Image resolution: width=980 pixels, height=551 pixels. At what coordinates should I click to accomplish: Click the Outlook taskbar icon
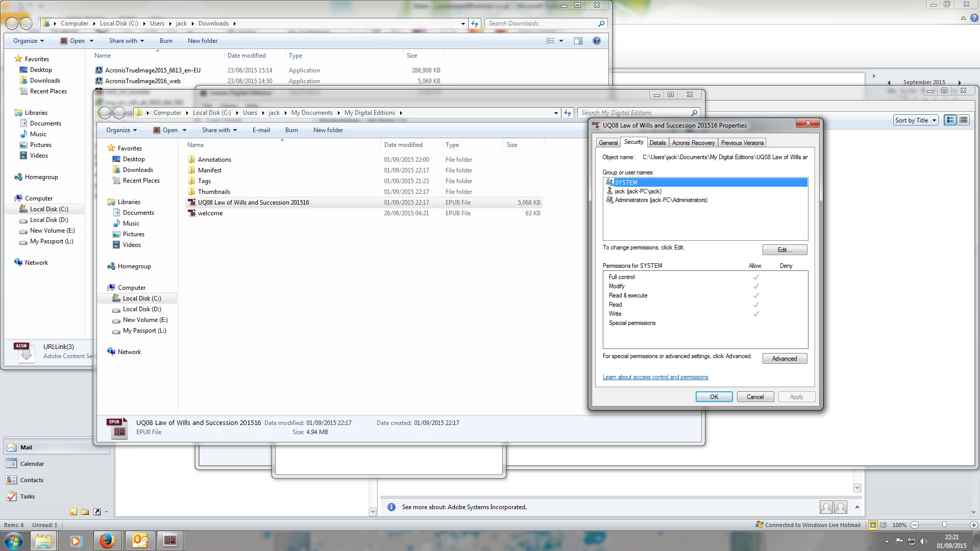click(x=139, y=540)
